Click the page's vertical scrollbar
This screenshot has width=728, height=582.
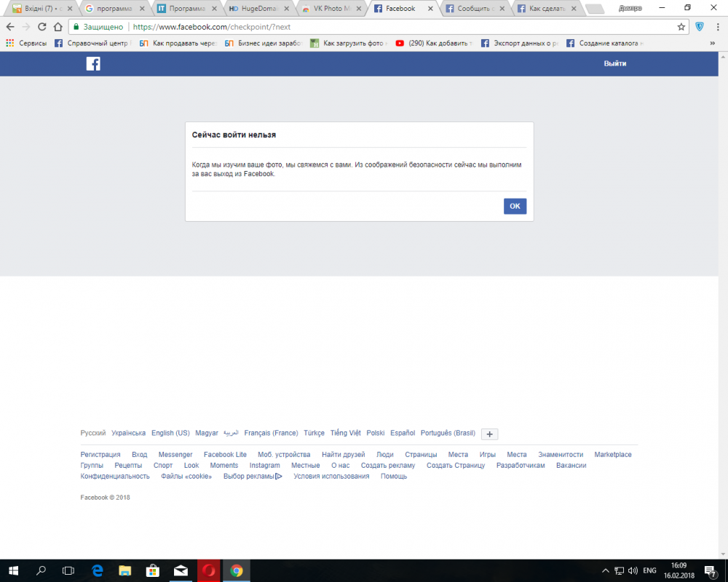(723, 306)
